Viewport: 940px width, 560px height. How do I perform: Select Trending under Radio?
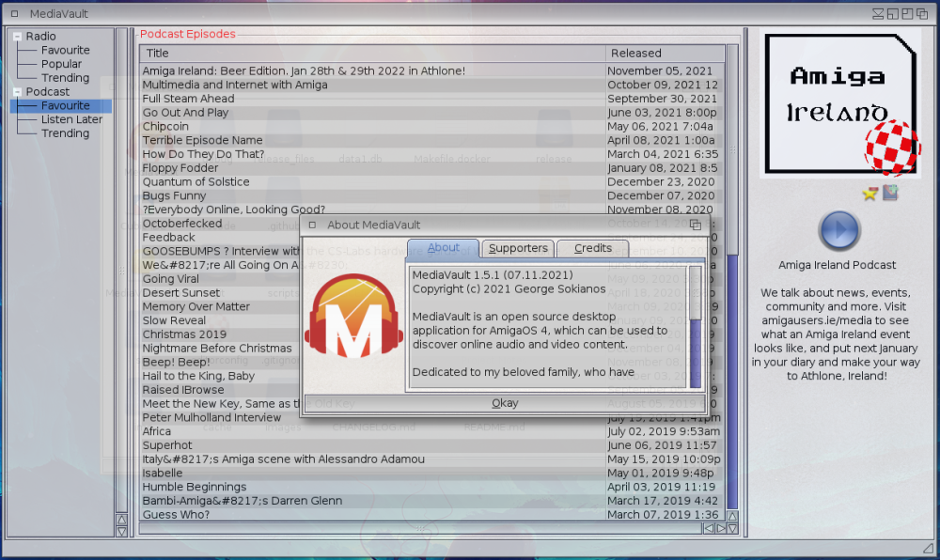point(66,78)
